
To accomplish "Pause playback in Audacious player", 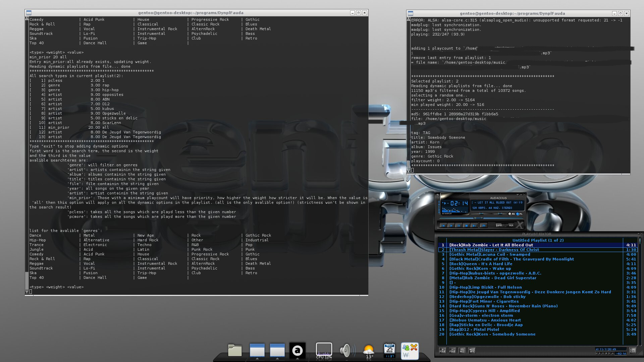I will coord(459,226).
